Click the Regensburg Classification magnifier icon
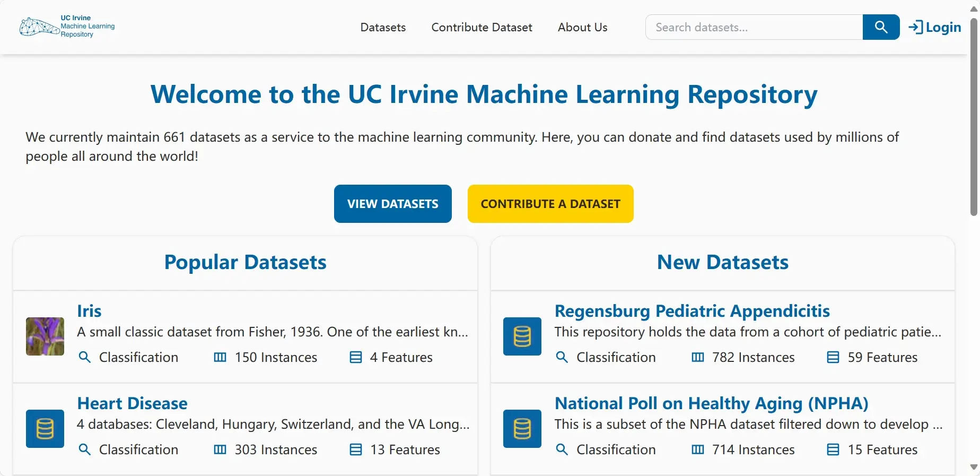 pyautogui.click(x=562, y=357)
